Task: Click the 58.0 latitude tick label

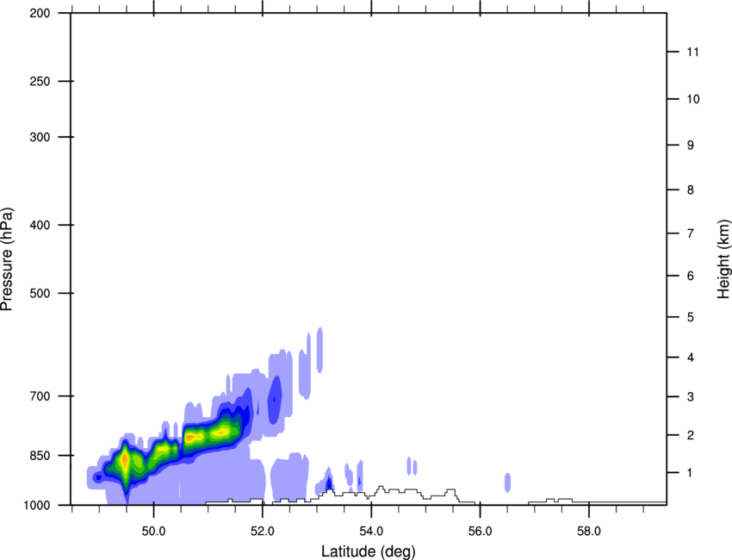Action: tap(589, 532)
